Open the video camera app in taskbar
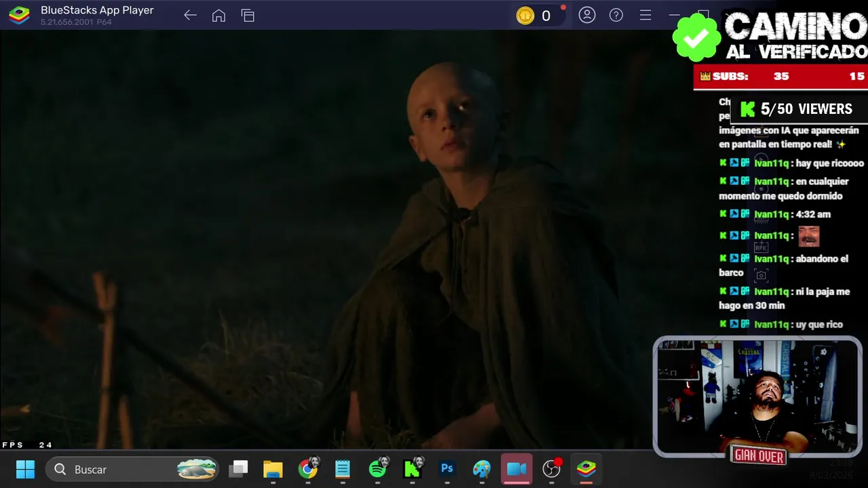Screen dimensions: 868x488 pyautogui.click(x=517, y=469)
